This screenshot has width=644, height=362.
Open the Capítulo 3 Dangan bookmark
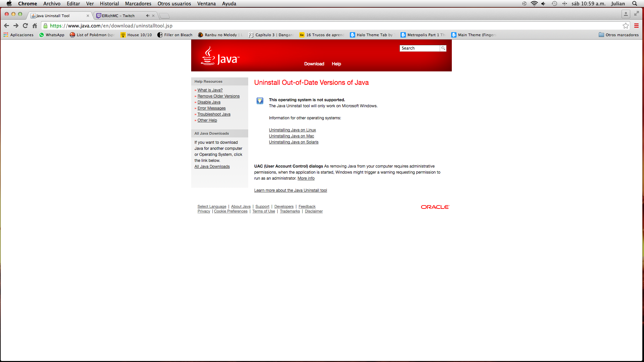[271, 35]
